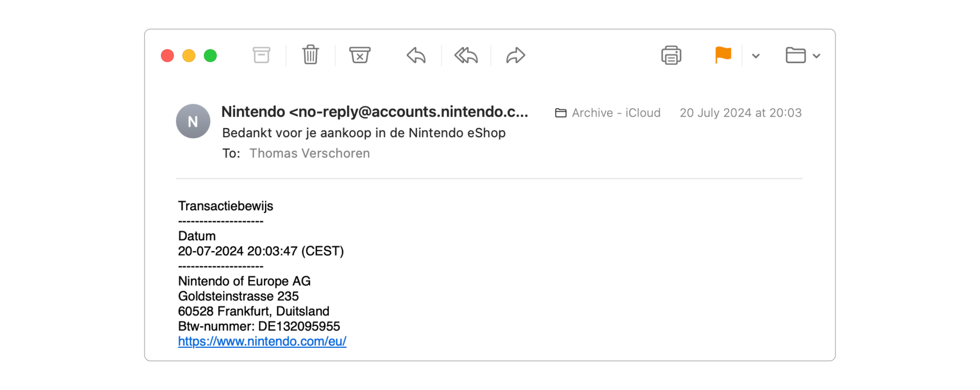Print the email

(x=671, y=55)
